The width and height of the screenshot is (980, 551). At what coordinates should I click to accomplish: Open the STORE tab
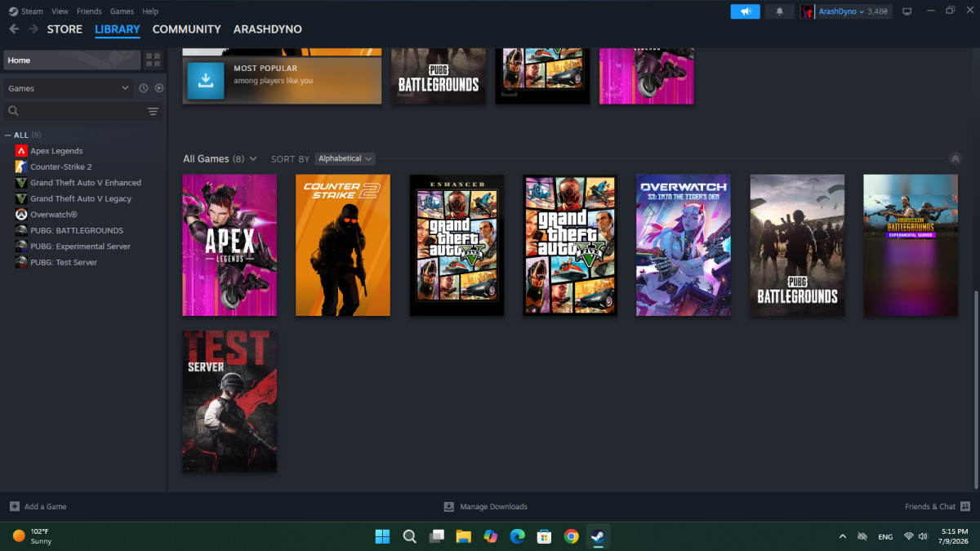(65, 29)
